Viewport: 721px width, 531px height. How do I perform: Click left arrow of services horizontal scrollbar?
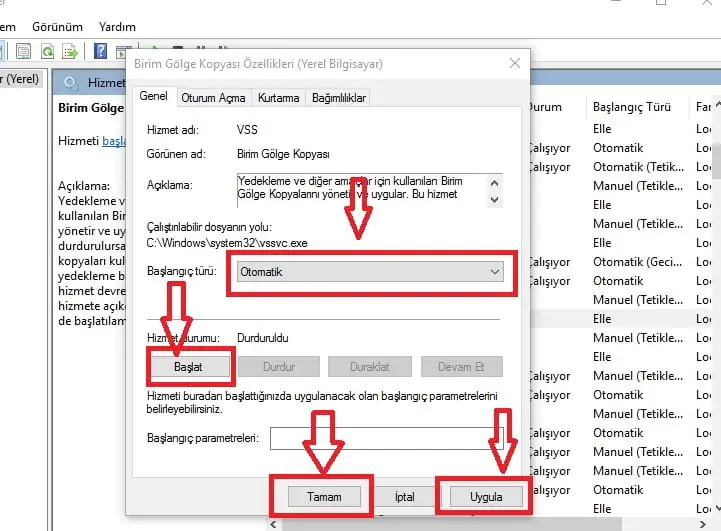click(274, 525)
